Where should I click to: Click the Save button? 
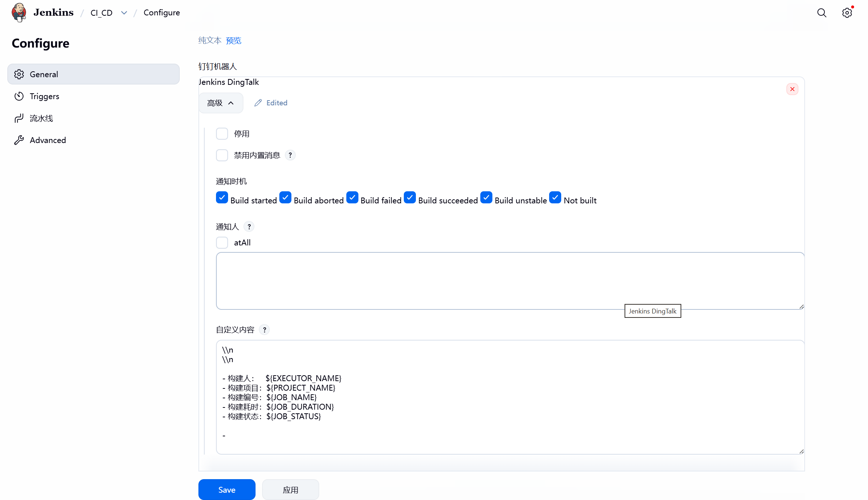pyautogui.click(x=227, y=489)
